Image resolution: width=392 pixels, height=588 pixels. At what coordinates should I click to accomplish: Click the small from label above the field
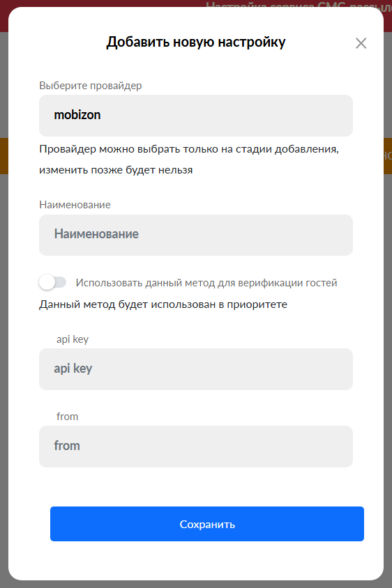click(67, 416)
